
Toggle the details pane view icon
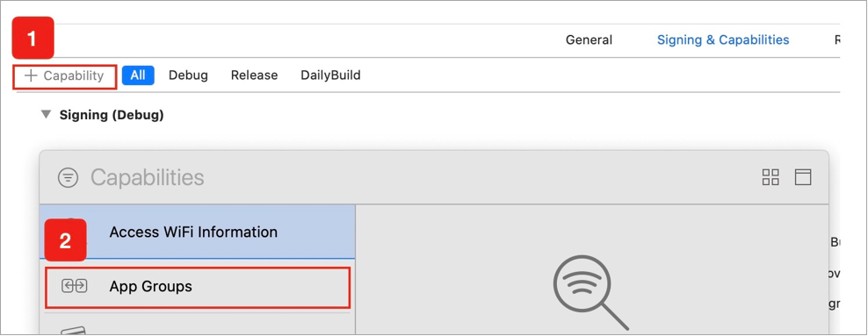pos(803,177)
